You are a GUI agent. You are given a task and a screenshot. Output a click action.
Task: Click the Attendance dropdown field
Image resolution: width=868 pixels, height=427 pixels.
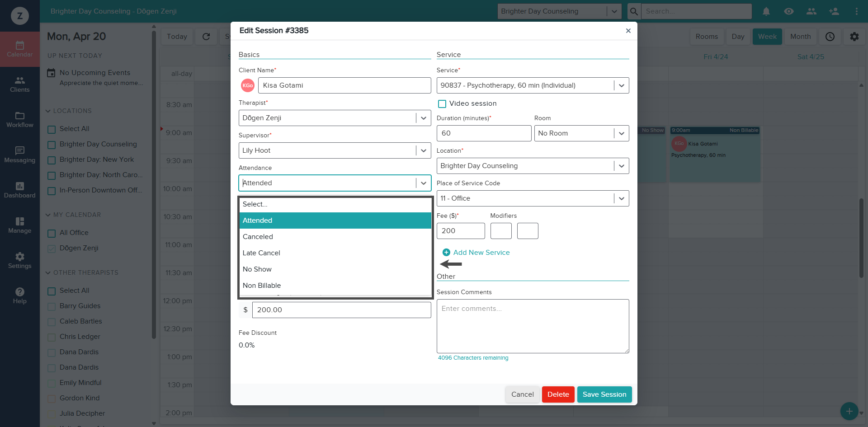coord(335,183)
